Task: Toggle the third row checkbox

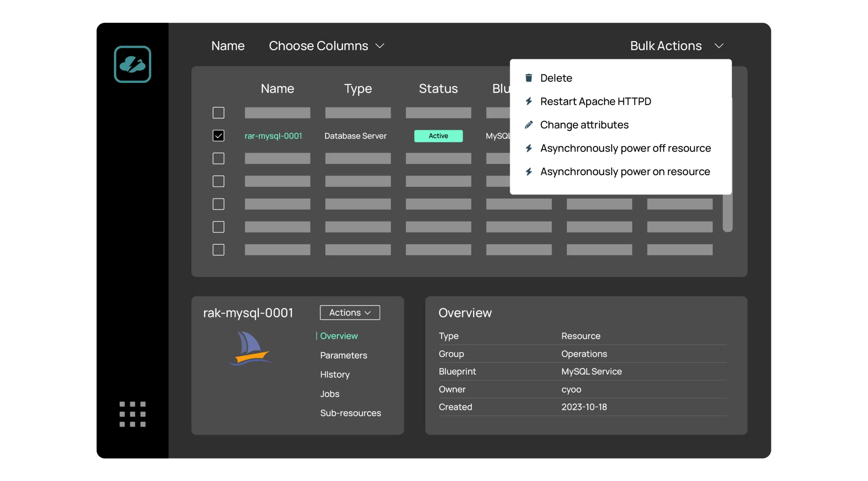Action: pyautogui.click(x=218, y=158)
